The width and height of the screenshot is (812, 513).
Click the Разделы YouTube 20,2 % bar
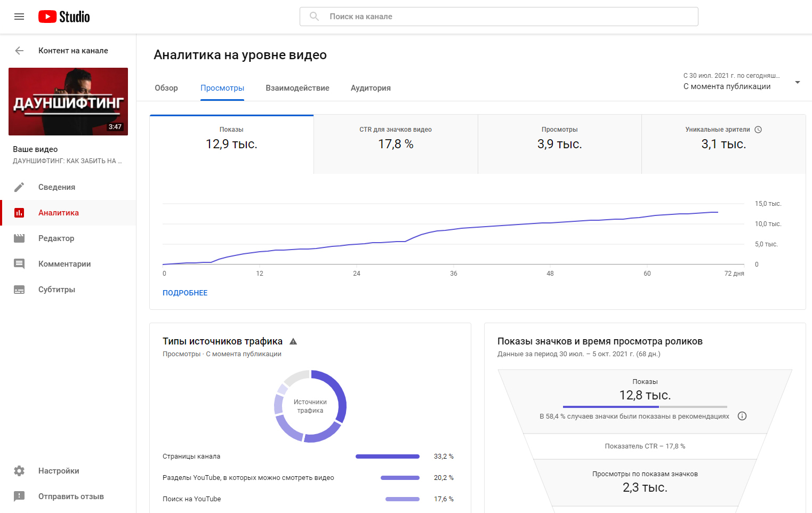(x=400, y=478)
